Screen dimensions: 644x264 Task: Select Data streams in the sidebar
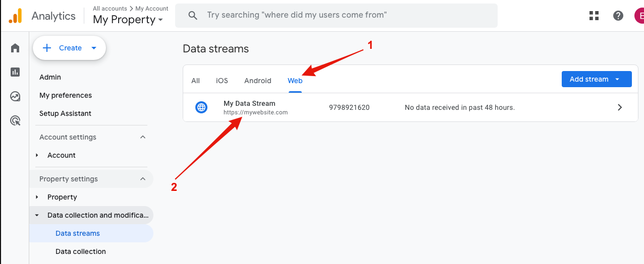[x=78, y=233]
